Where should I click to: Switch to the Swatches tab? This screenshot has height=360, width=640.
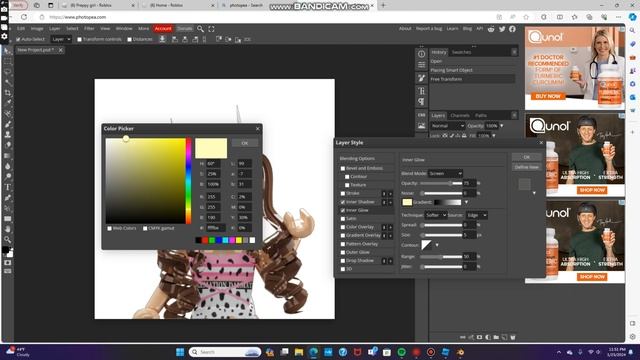461,52
